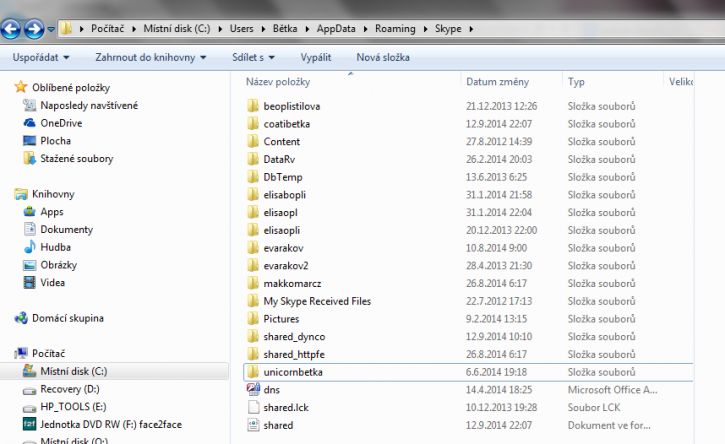
Task: Create a new folder with Nová složka
Action: 383,57
